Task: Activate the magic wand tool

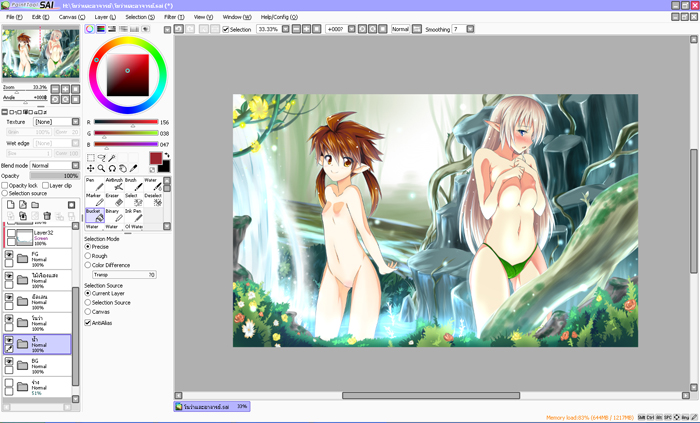Action: (x=112, y=158)
